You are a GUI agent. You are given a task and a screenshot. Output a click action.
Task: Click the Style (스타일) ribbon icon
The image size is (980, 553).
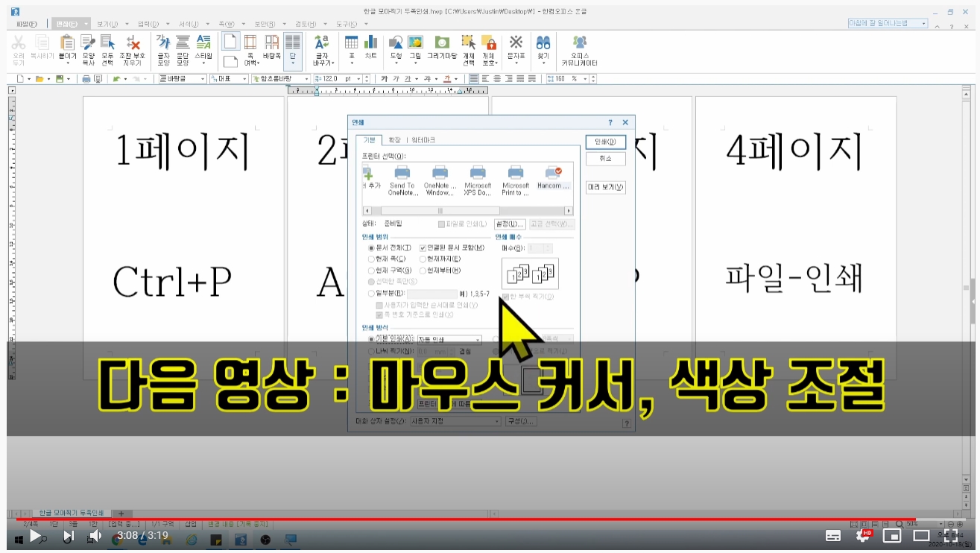pos(203,42)
